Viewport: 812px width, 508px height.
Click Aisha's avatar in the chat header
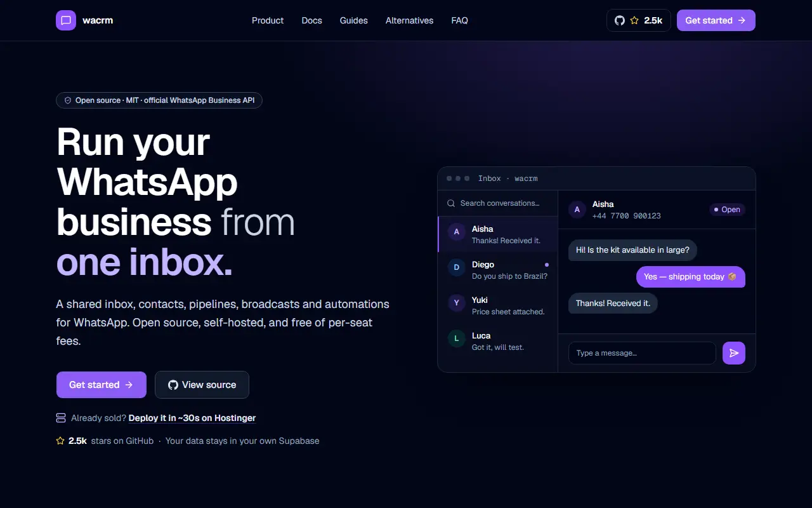[x=577, y=210]
